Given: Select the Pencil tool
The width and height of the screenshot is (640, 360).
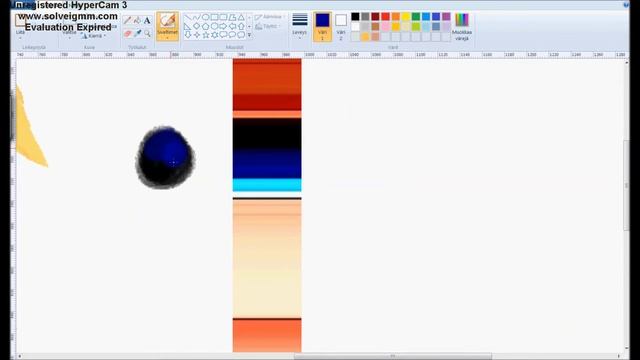Looking at the screenshot, I should [x=127, y=20].
